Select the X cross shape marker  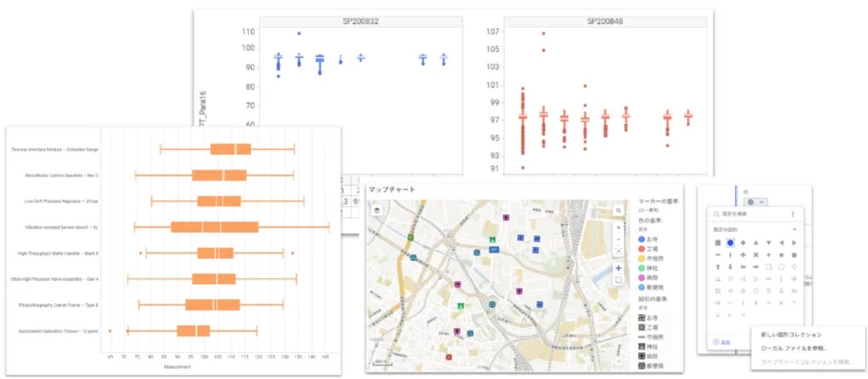click(755, 254)
